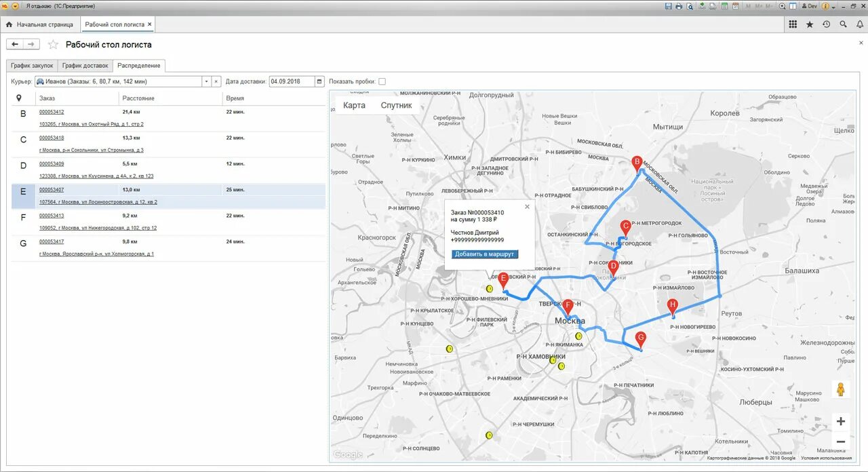Click the Street View pegman icon
This screenshot has width=868, height=472.
tap(841, 389)
